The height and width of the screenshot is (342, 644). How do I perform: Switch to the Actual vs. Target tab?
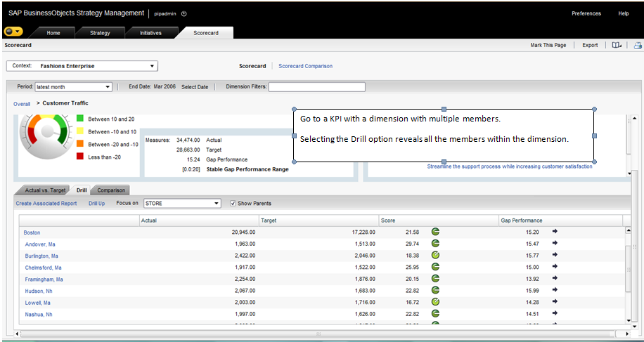tap(45, 190)
